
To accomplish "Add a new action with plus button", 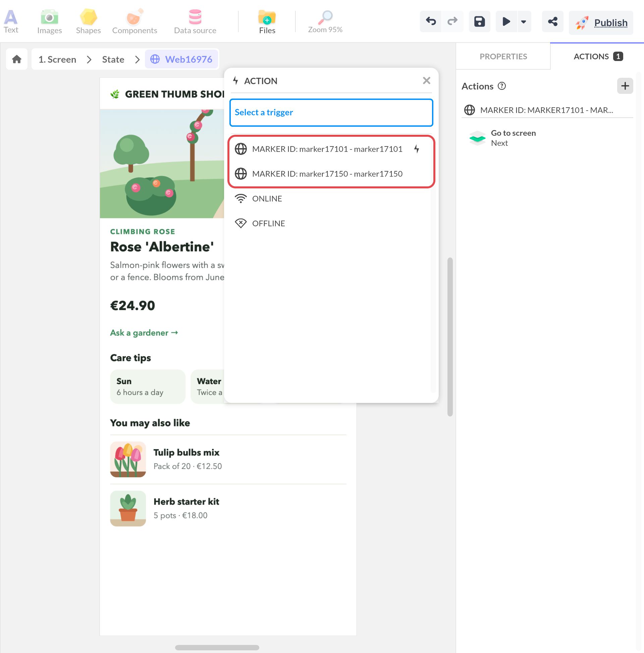I will tap(625, 86).
